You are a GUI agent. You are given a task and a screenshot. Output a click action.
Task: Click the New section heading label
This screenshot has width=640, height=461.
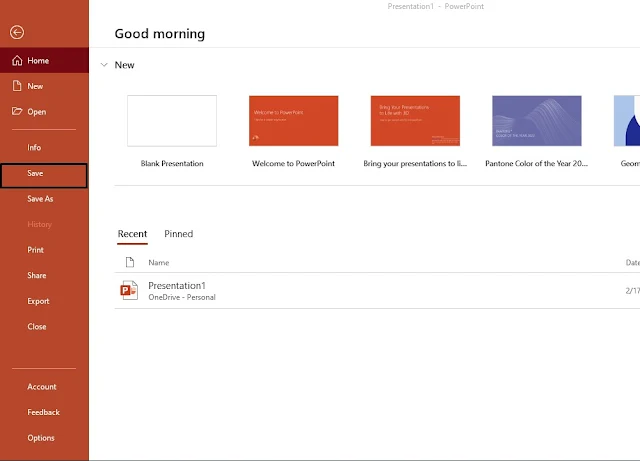click(x=124, y=65)
